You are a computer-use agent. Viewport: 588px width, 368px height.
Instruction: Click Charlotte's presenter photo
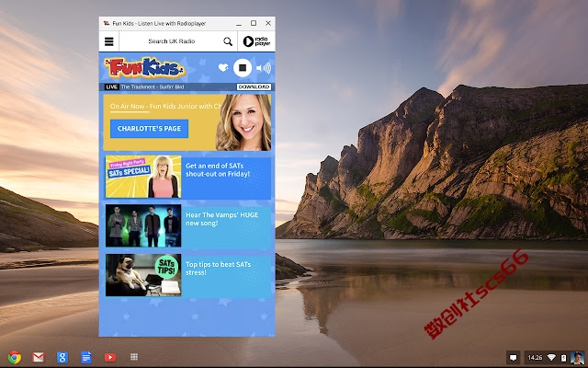click(243, 122)
